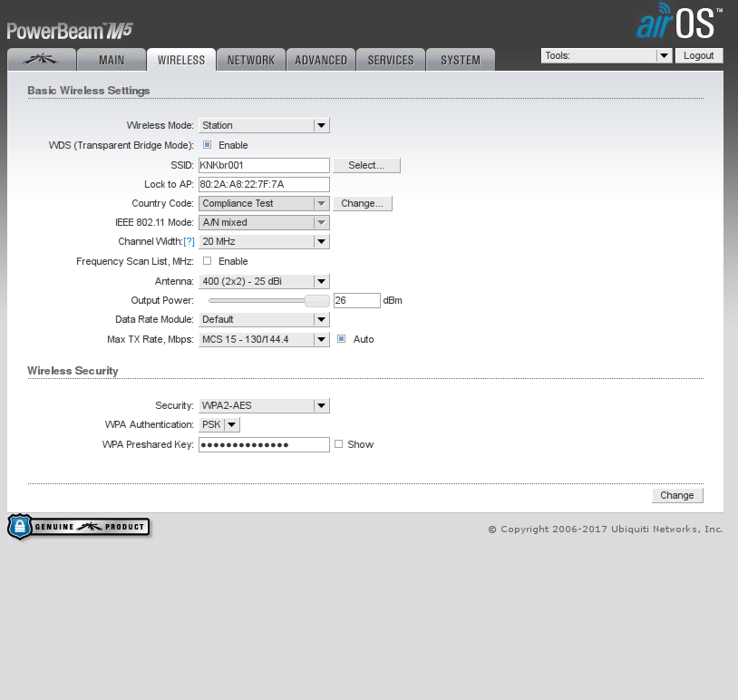Viewport: 738px width, 700px height.
Task: Click the Genuine Product badge
Action: point(79,527)
